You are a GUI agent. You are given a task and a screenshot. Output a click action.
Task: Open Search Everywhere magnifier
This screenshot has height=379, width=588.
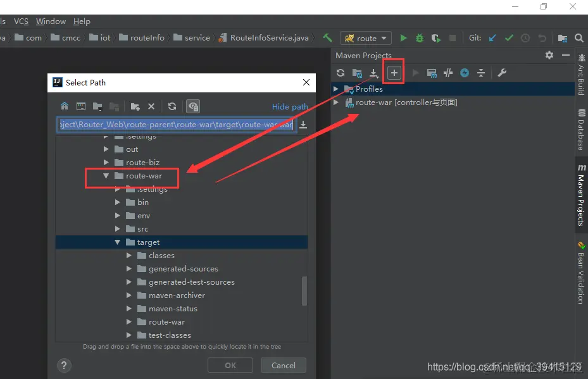(x=579, y=38)
